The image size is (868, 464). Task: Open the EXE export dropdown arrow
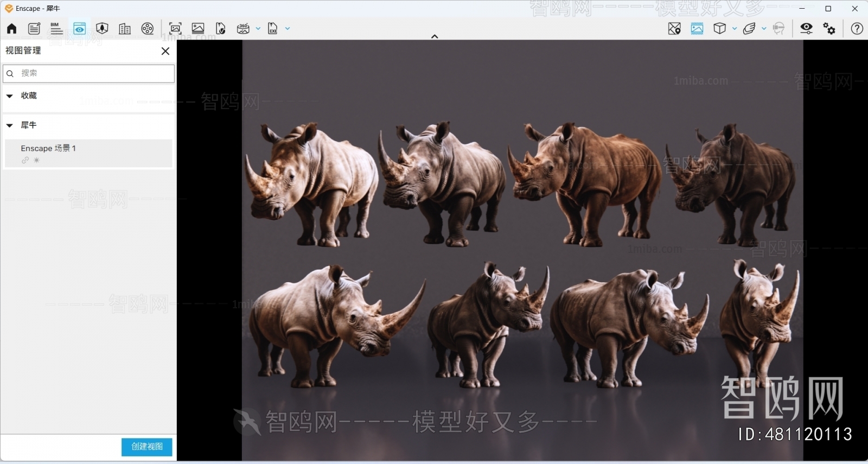pyautogui.click(x=288, y=29)
